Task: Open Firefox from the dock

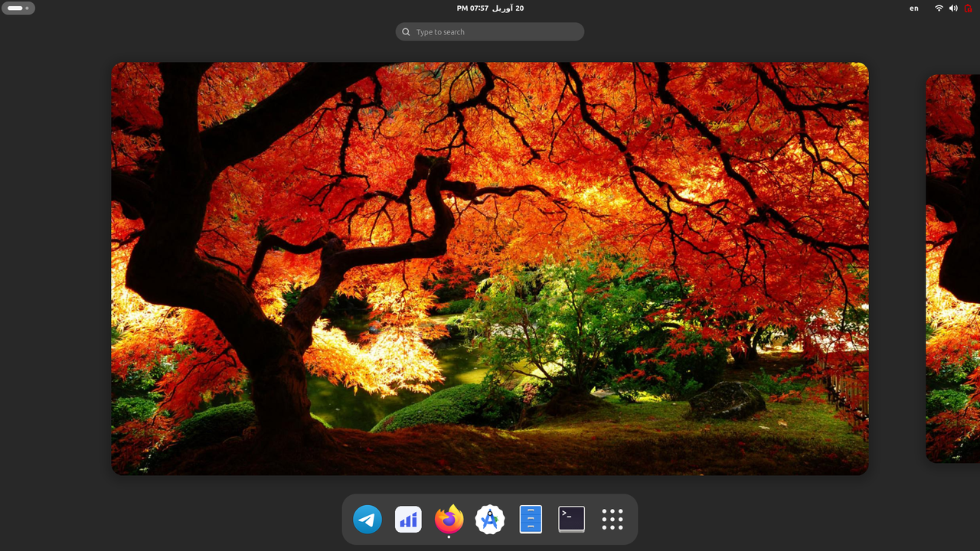Action: pos(449,519)
